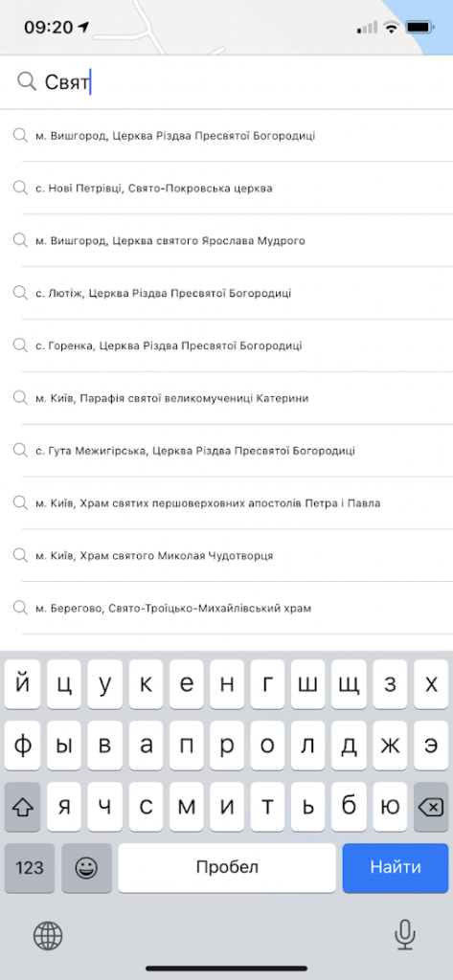
Task: Tap the emoji keyboard key
Action: [x=87, y=867]
